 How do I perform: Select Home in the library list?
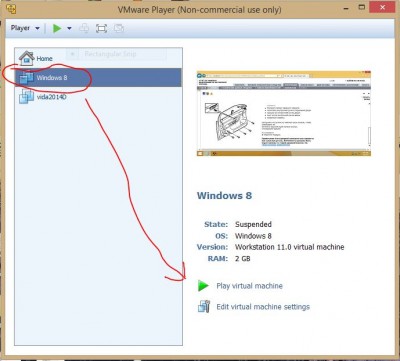(98, 58)
